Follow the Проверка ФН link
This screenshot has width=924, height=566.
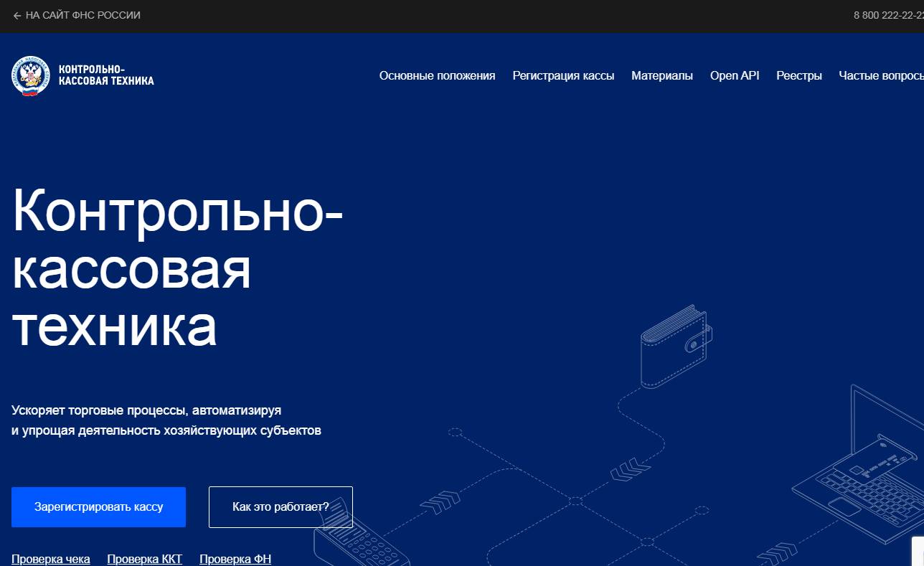coord(235,559)
